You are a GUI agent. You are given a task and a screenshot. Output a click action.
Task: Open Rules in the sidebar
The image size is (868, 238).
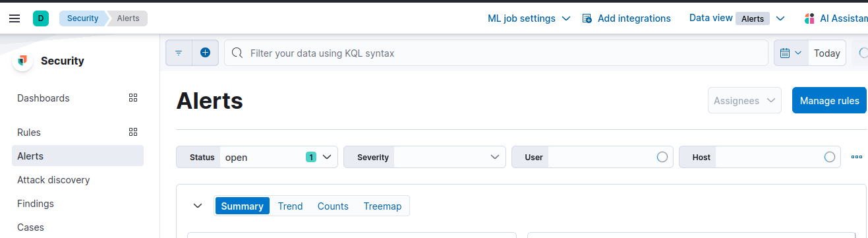click(x=29, y=133)
